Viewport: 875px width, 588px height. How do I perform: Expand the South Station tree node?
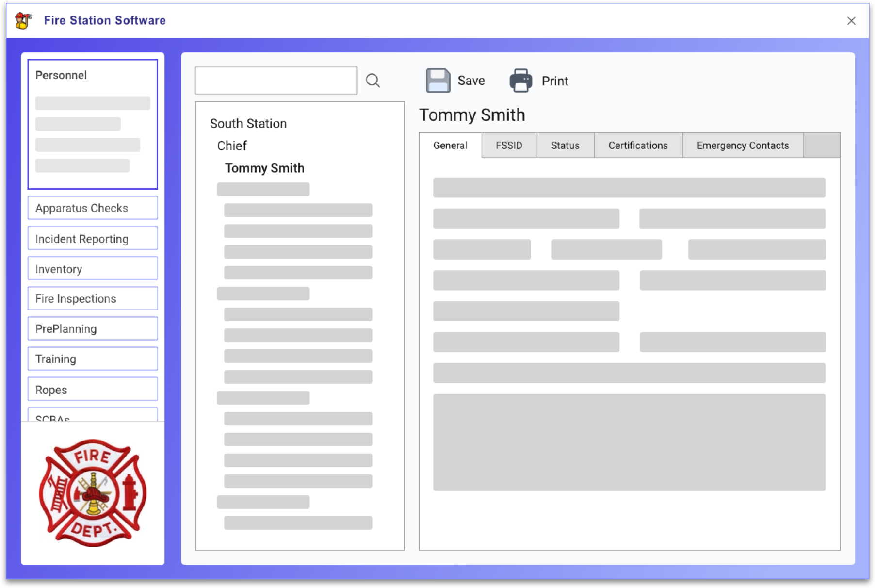[248, 124]
